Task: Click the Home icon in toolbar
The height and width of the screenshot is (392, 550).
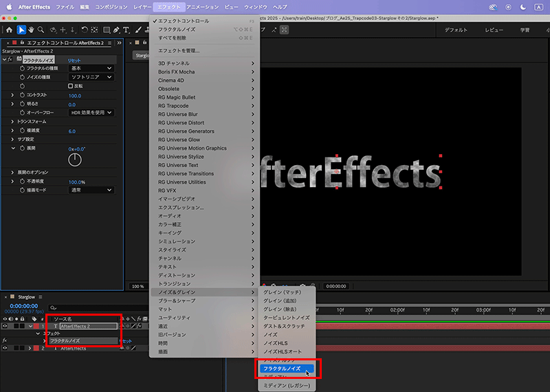Action: (x=9, y=30)
